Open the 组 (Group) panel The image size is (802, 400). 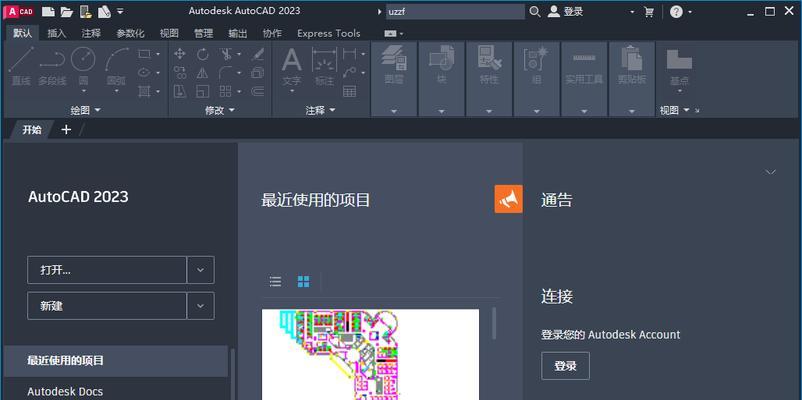[x=537, y=79]
